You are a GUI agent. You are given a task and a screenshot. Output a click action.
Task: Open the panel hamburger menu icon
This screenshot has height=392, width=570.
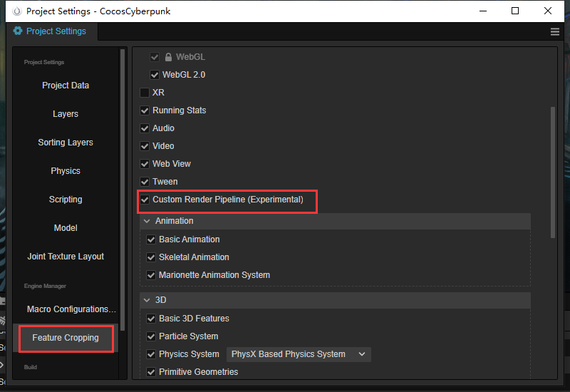tap(555, 31)
